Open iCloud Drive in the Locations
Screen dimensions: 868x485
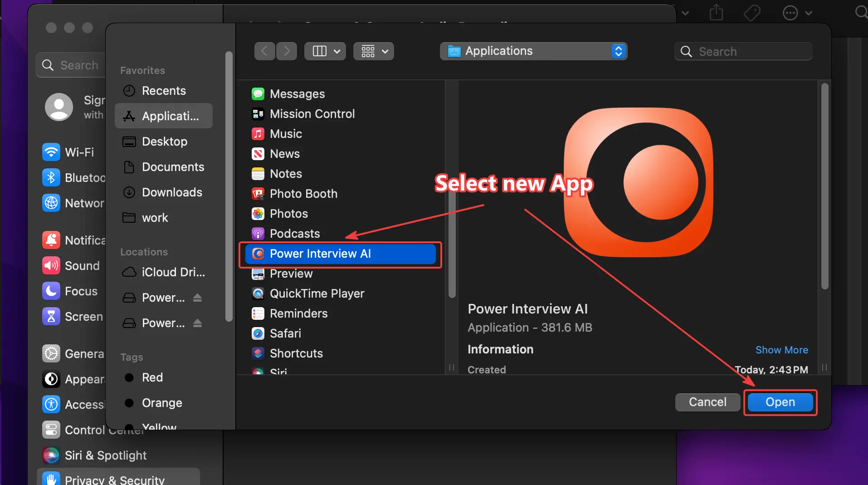[163, 272]
